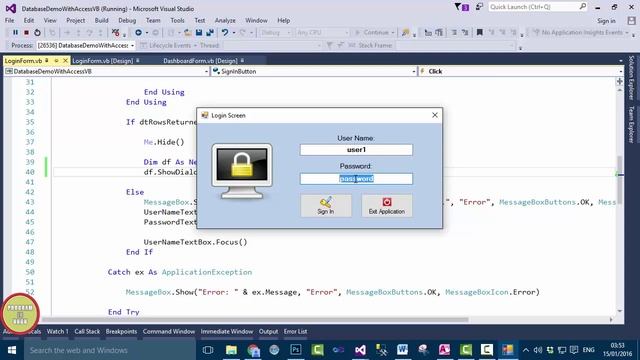
Task: Open the Edit menu
Action: point(29,20)
